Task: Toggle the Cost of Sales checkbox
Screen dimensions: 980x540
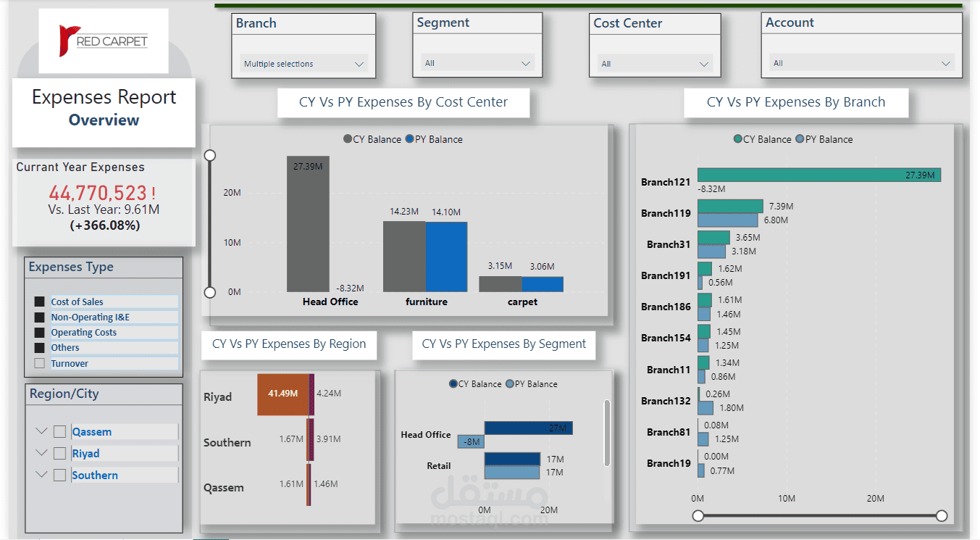Action: coord(39,302)
